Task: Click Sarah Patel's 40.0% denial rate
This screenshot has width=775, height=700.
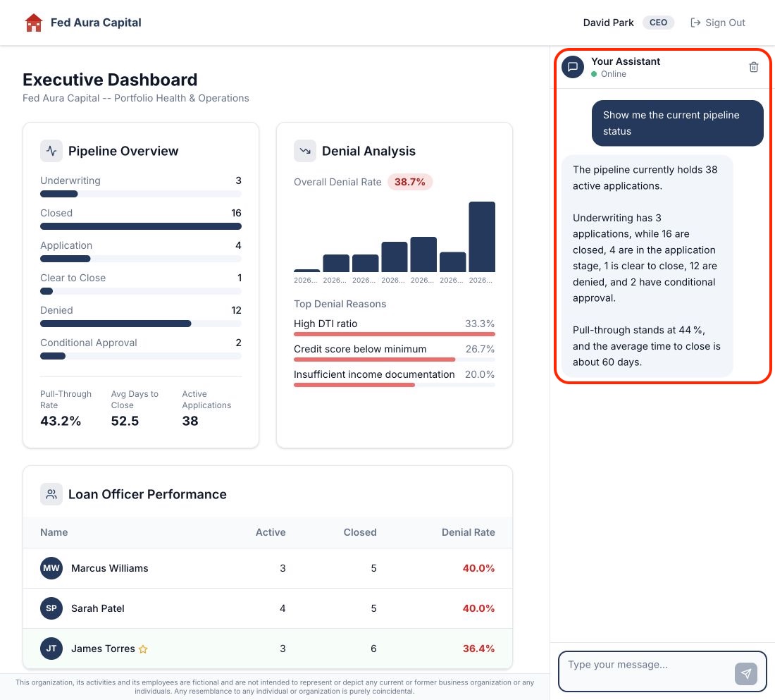Action: (x=478, y=608)
